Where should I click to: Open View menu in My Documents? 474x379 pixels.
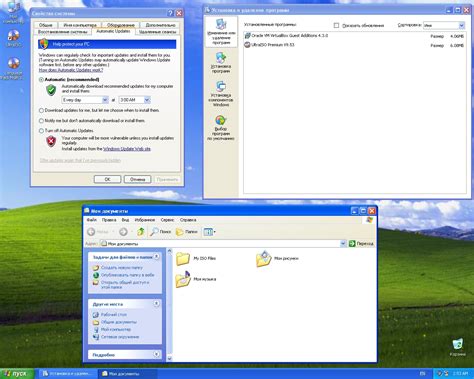tap(125, 220)
